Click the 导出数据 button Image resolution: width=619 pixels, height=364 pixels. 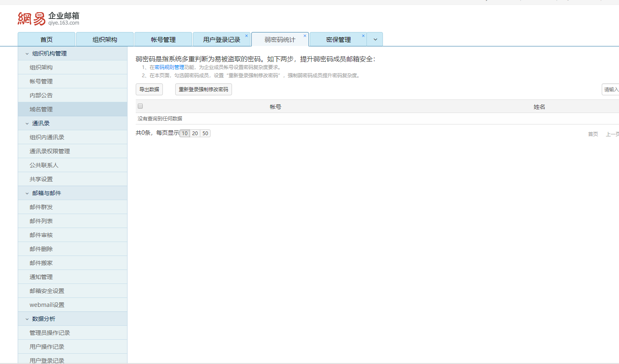pos(149,89)
